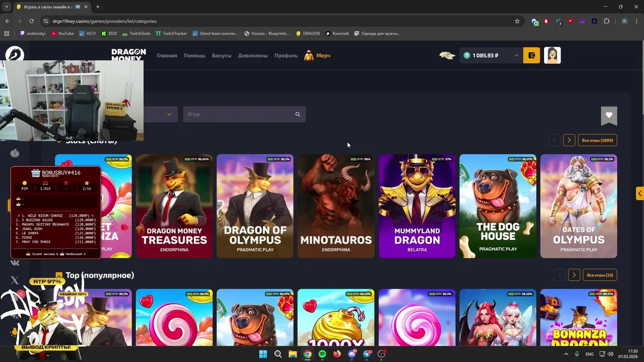Screen dimensions: 644x362
Task: Open the Главная nav item
Action: [x=167, y=55]
